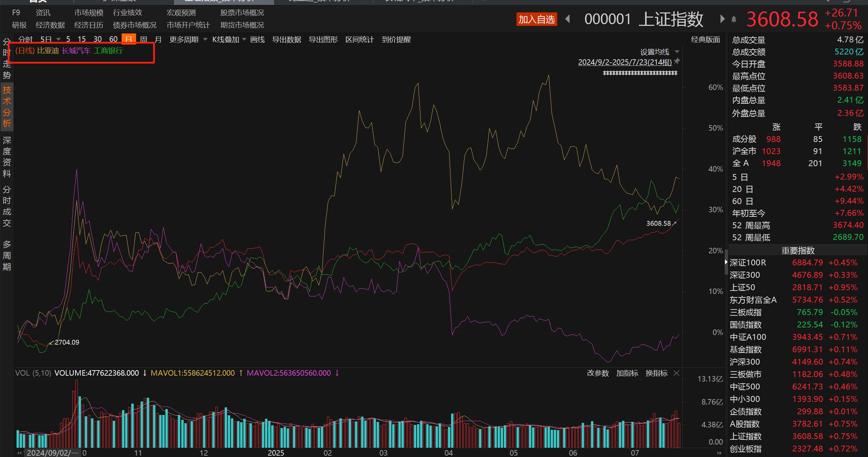Image resolution: width=868 pixels, height=457 pixels.
Task: Click the 长城汽车 overlay legend label
Action: coord(76,51)
